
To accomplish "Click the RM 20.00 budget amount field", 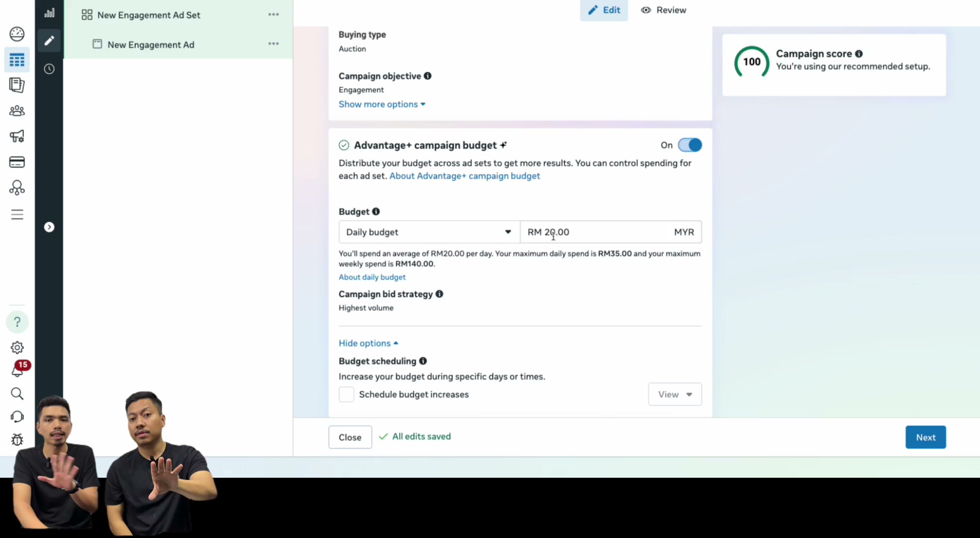I will click(x=611, y=232).
